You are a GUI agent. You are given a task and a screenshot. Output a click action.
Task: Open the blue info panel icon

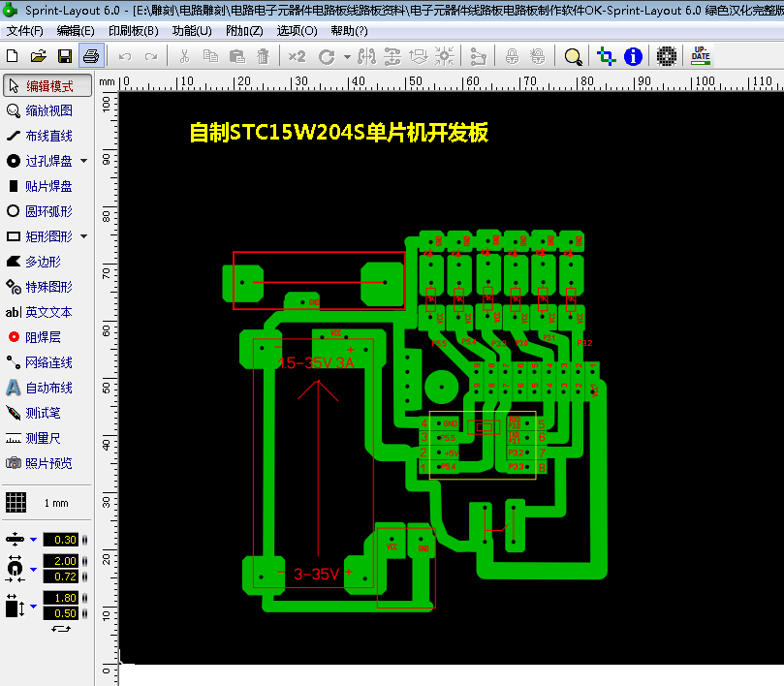click(x=633, y=56)
